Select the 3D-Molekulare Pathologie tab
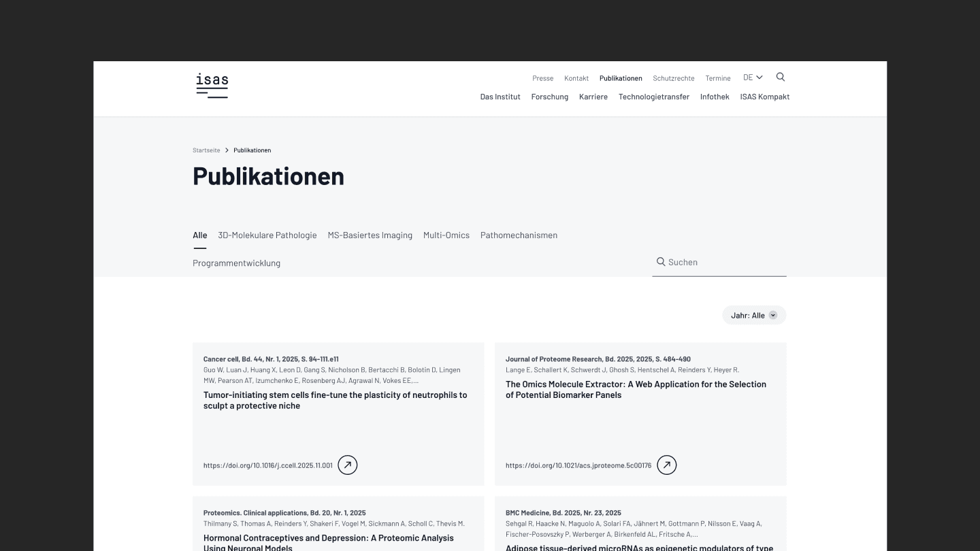The height and width of the screenshot is (551, 980). pos(267,235)
